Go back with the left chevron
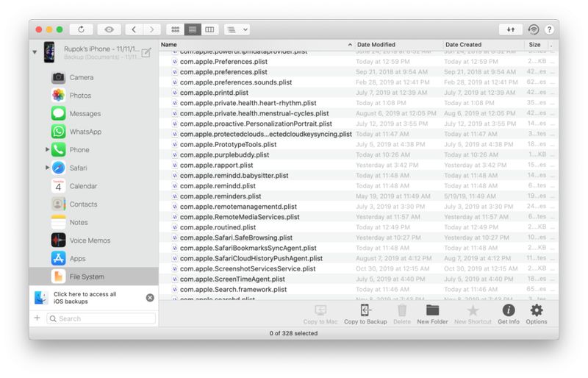This screenshot has height=378, width=588. [134, 29]
